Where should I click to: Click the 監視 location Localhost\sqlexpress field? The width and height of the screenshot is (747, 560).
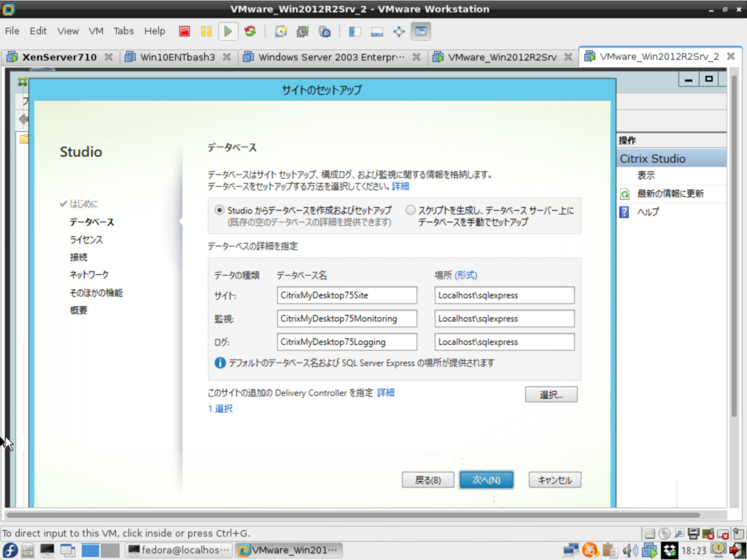505,319
